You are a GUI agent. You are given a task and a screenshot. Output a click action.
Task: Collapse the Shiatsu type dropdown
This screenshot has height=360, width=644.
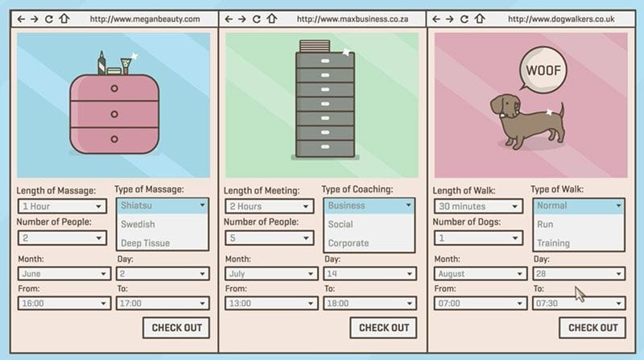(163, 205)
